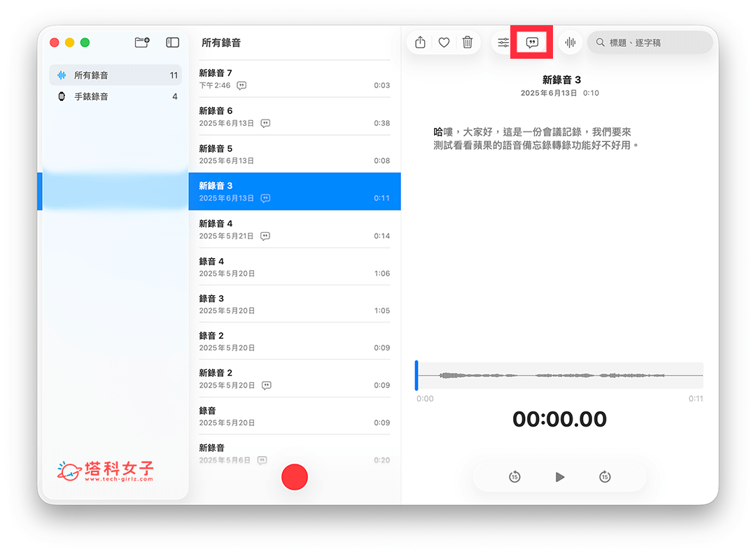Open recording 錄音 lasting 0:09

point(295,416)
